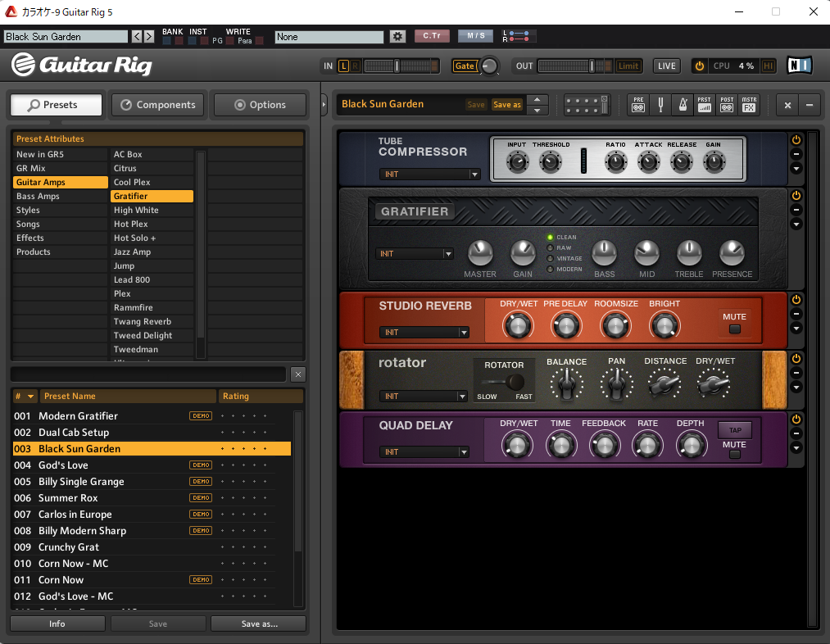Open the plugin settings gear icon
This screenshot has height=644, width=830.
click(x=397, y=37)
